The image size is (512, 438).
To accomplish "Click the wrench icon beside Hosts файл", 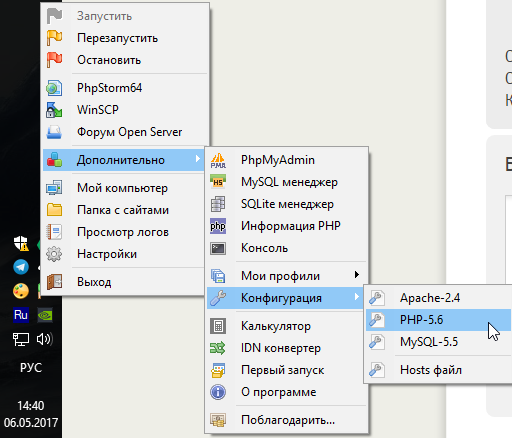I will pos(377,370).
